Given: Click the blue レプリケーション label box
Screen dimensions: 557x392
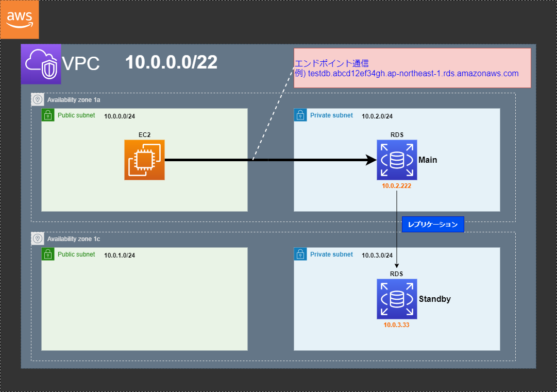Looking at the screenshot, I should pos(433,225).
